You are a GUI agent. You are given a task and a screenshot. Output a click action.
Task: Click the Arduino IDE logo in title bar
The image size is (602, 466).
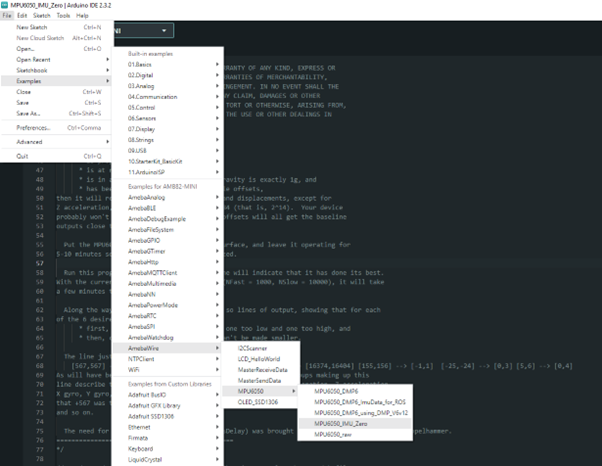pos(6,5)
